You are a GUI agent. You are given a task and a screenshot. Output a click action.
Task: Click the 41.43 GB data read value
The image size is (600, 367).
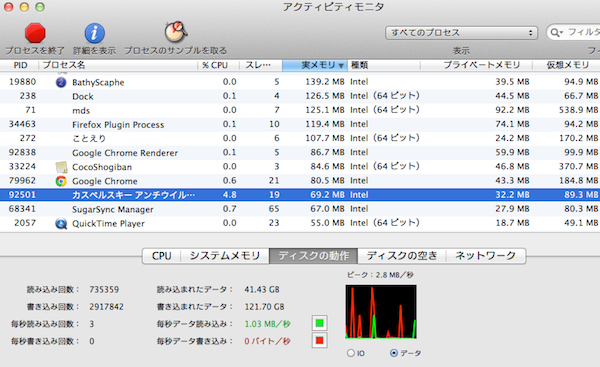pyautogui.click(x=262, y=289)
